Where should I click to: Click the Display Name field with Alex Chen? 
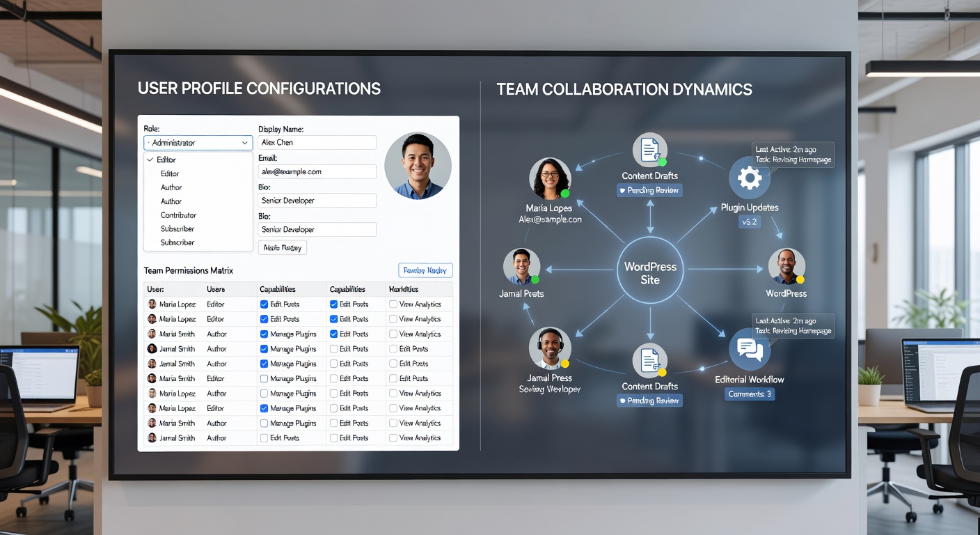[x=317, y=142]
